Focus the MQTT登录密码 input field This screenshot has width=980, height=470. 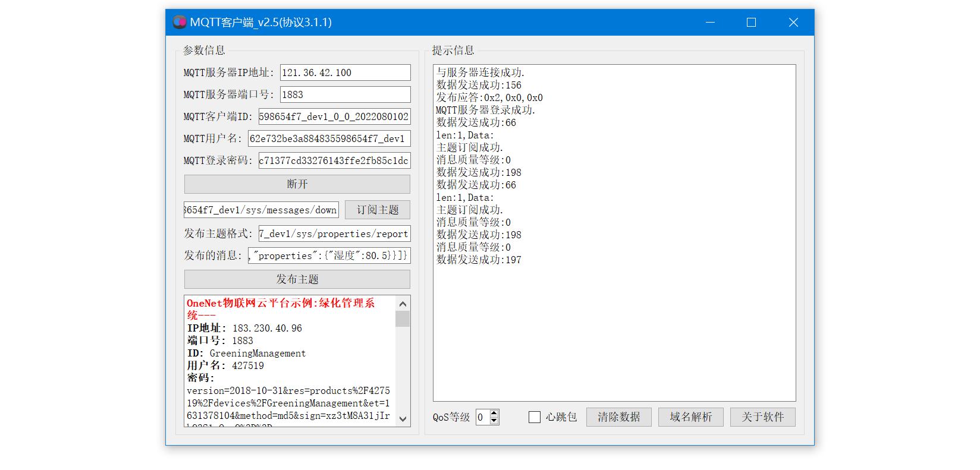(x=335, y=160)
